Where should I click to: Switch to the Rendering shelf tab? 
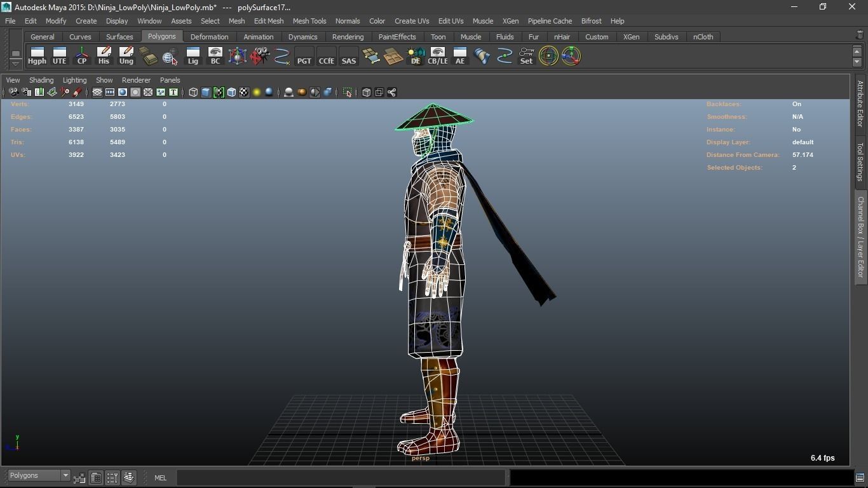pos(348,37)
